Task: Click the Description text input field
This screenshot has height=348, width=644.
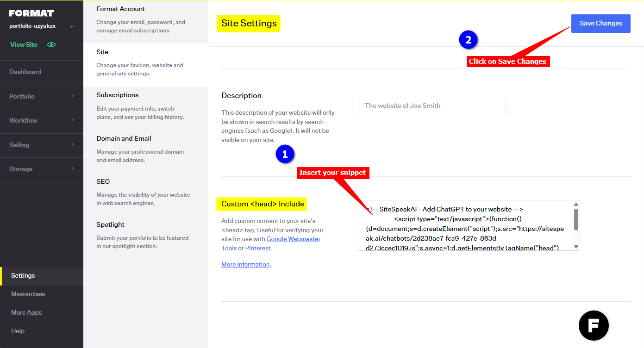Action: [431, 106]
